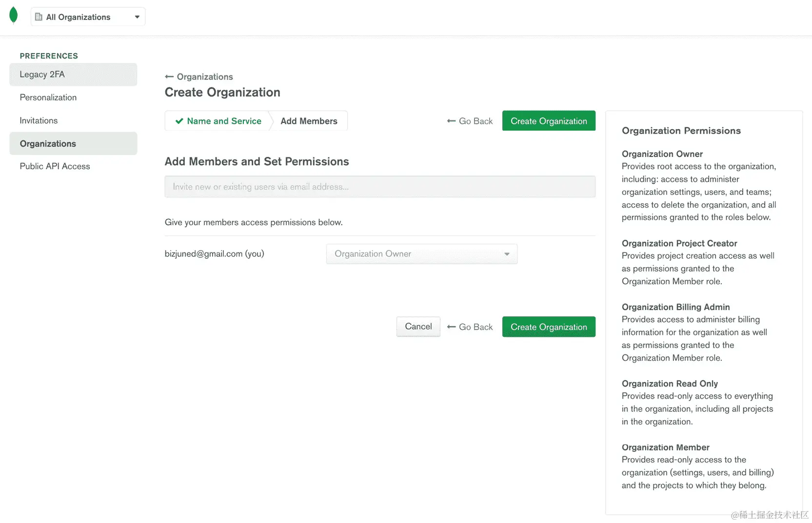
Task: Select the Add Members step tab
Action: [x=309, y=121]
